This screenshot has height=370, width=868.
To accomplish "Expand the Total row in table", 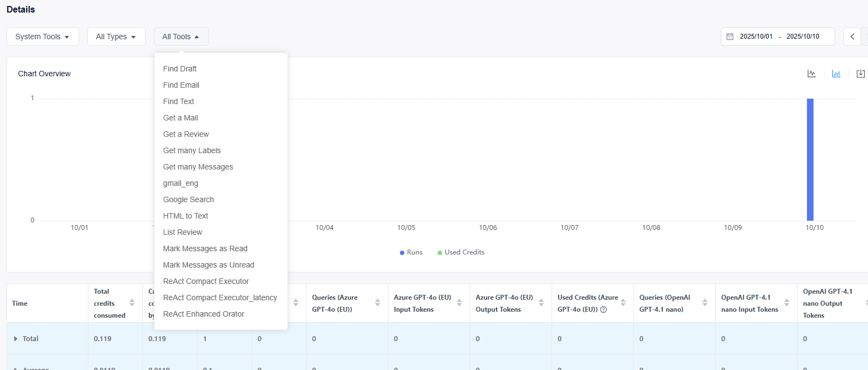I will point(16,339).
